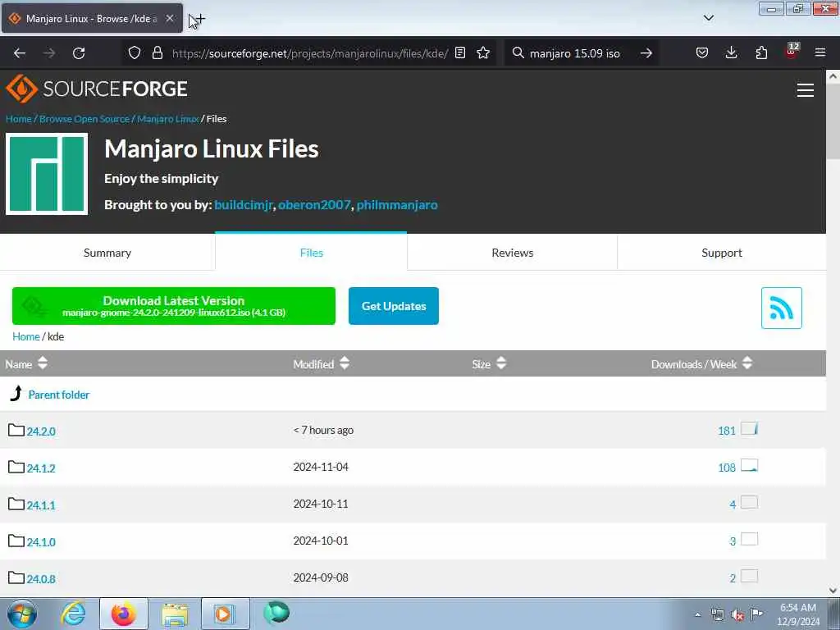
Task: Open the Manjaro project logo image
Action: coord(47,174)
